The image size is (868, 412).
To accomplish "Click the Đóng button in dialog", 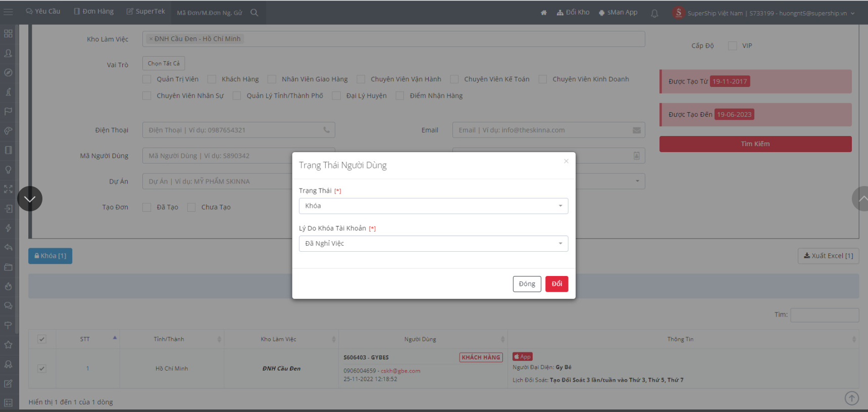I will pos(527,284).
